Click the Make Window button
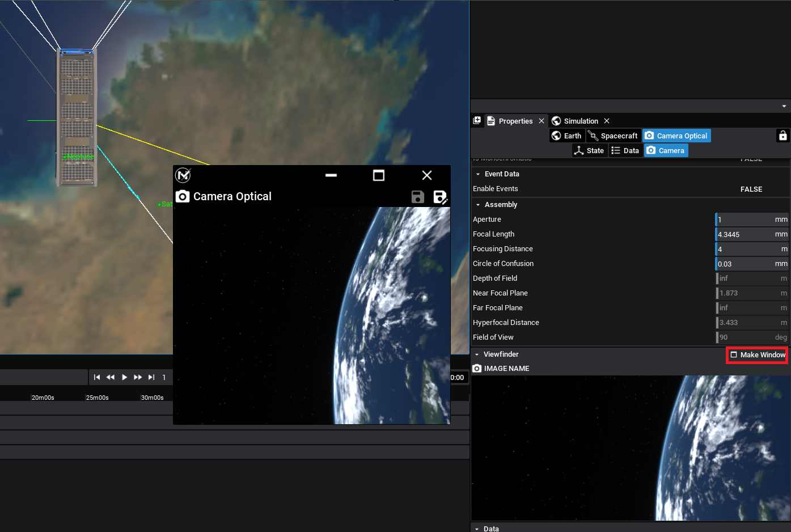This screenshot has height=532, width=791. (757, 355)
